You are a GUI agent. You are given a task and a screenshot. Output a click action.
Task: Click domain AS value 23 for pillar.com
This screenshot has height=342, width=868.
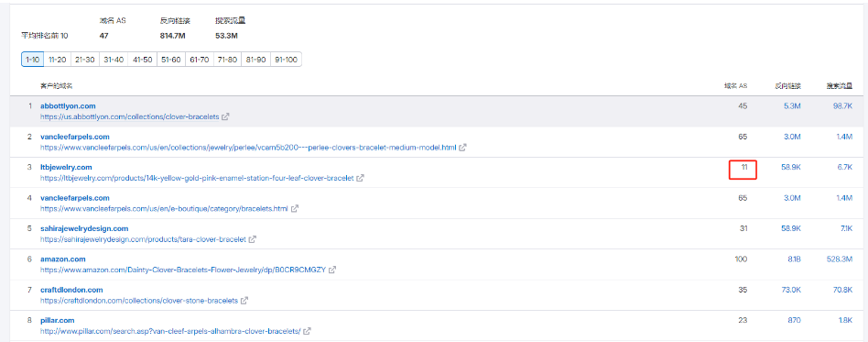coord(743,320)
